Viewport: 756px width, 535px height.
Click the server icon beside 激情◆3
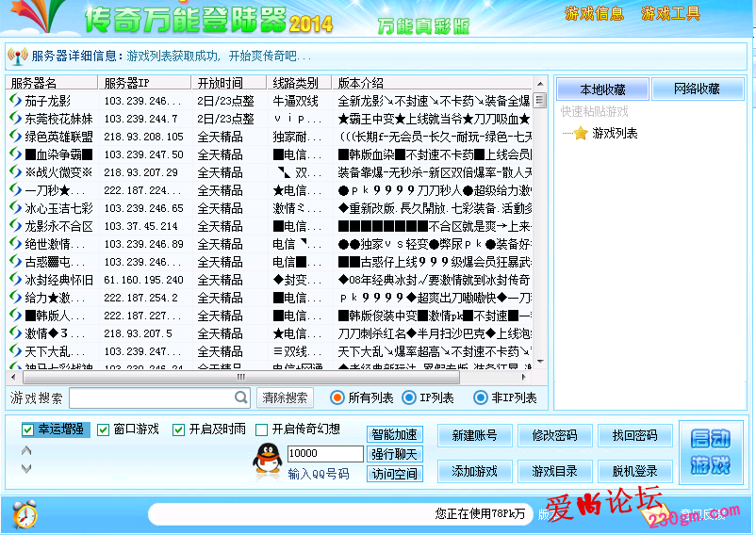(15, 332)
